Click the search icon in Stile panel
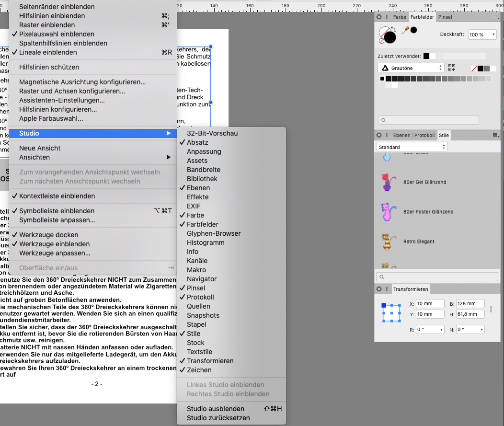Image resolution: width=504 pixels, height=426 pixels. coord(381,277)
